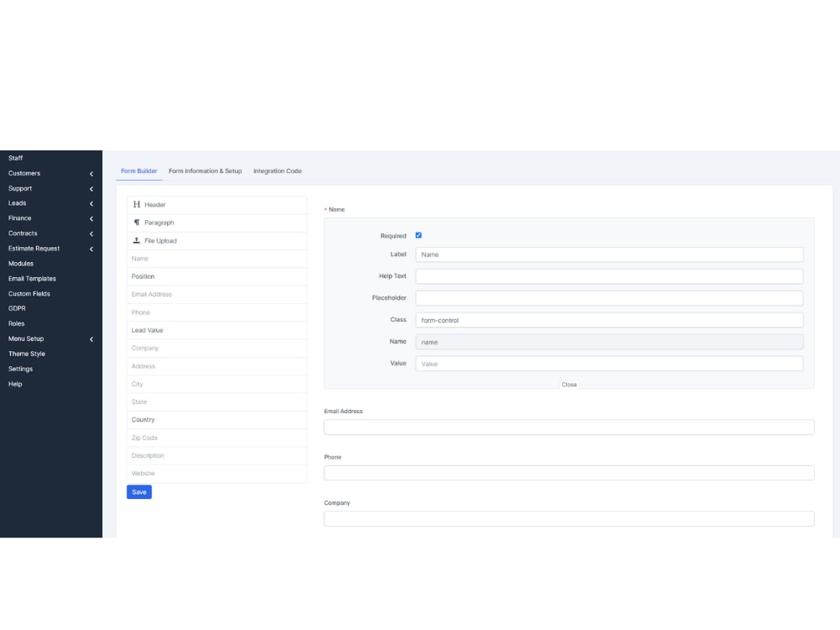Click the Header element icon
840x630 pixels.
click(x=137, y=204)
